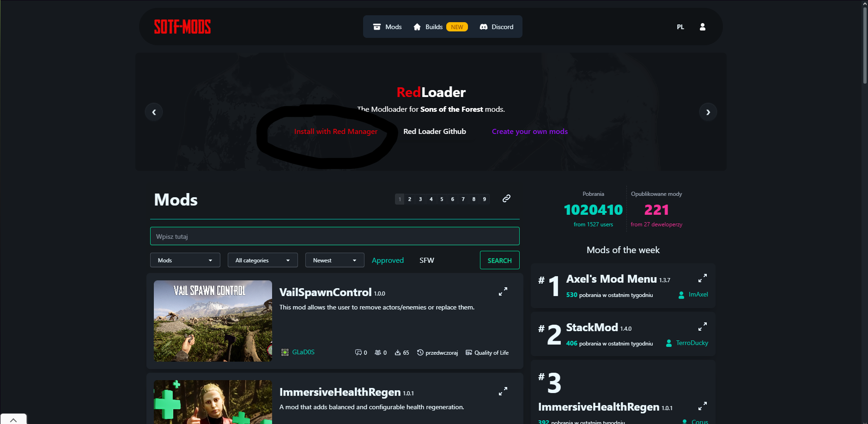Go to mods page 4
The height and width of the screenshot is (424, 868).
431,199
